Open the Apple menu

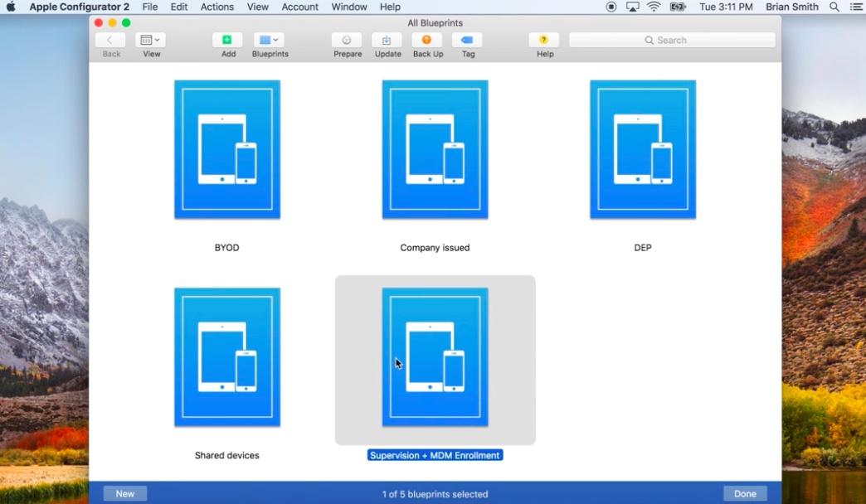coord(11,7)
